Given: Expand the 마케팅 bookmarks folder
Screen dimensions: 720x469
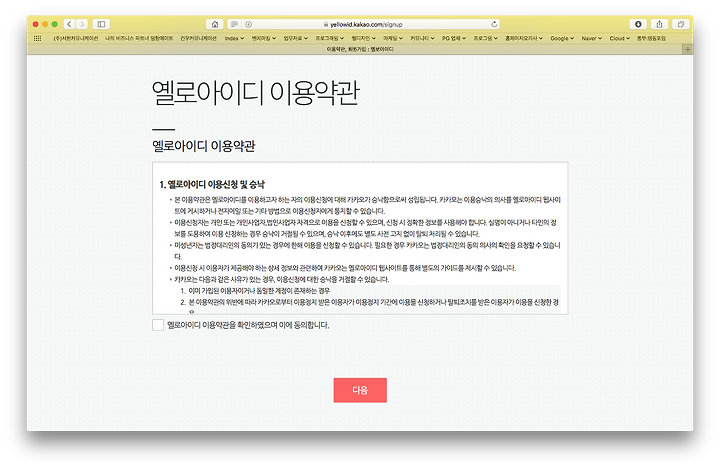Looking at the screenshot, I should pos(393,38).
